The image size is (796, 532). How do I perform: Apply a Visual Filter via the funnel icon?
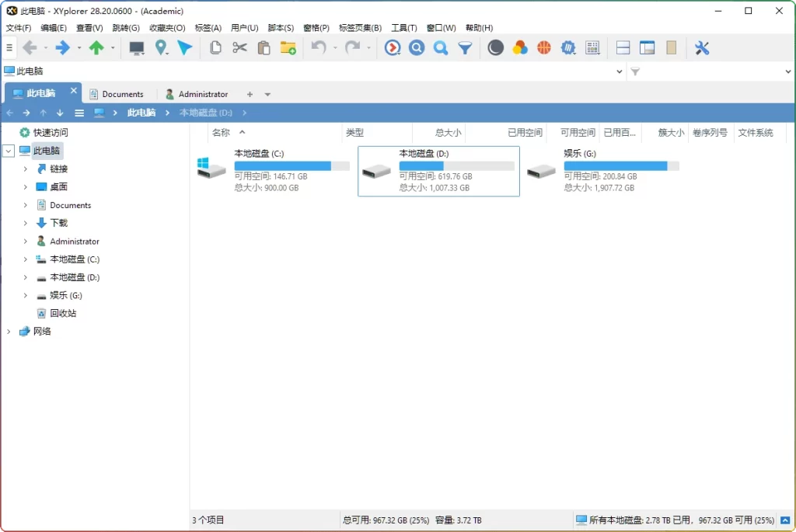click(465, 47)
